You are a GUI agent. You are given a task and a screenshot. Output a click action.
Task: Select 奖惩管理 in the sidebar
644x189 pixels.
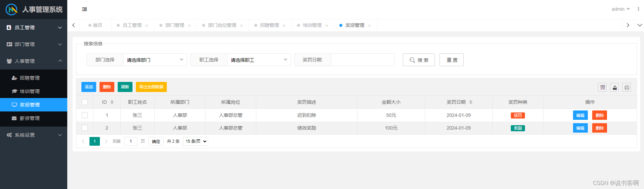34,105
